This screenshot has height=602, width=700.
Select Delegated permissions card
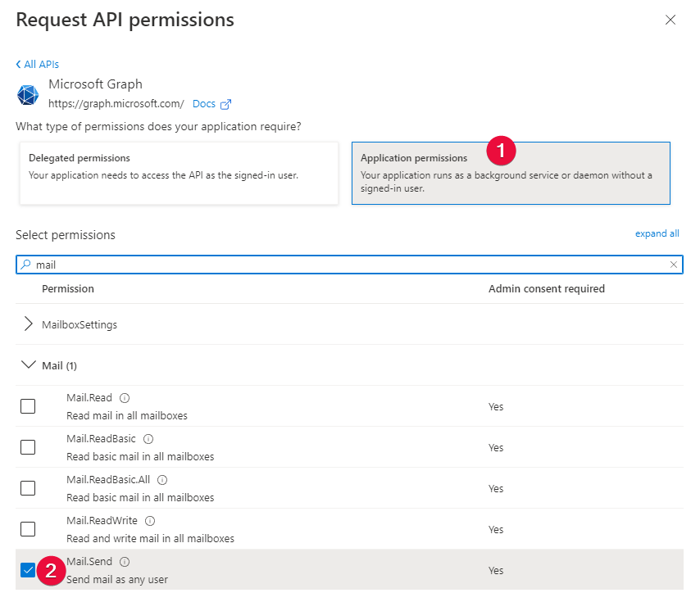pos(179,174)
